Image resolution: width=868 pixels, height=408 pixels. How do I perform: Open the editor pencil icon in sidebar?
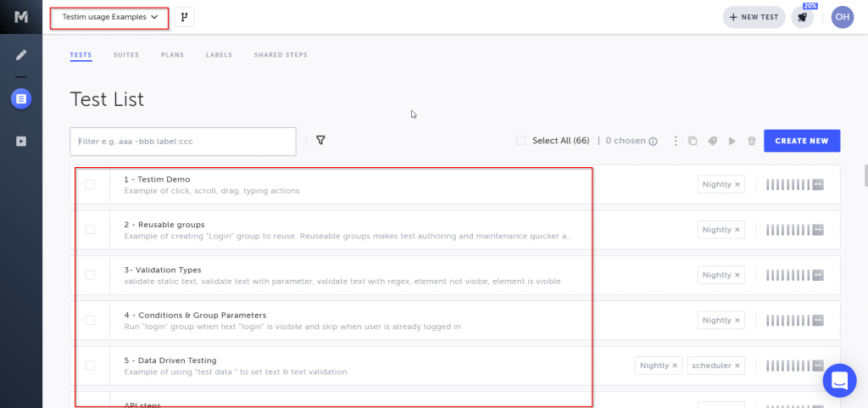pos(21,55)
